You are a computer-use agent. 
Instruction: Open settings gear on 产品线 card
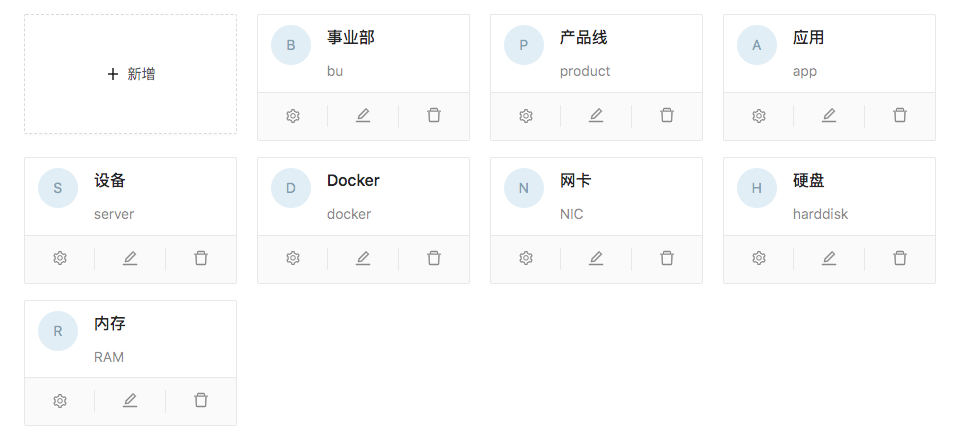(x=526, y=116)
